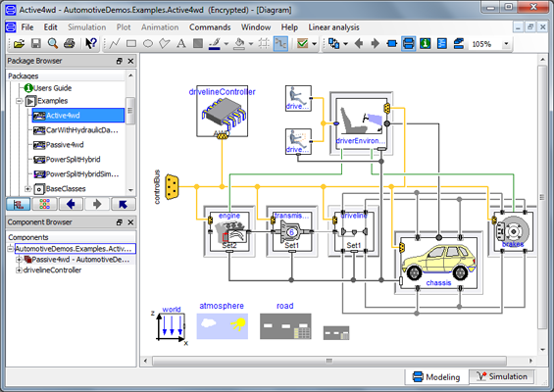Screen dimensions: 554x392
Task: Click the icon view browser button
Action: (44, 204)
